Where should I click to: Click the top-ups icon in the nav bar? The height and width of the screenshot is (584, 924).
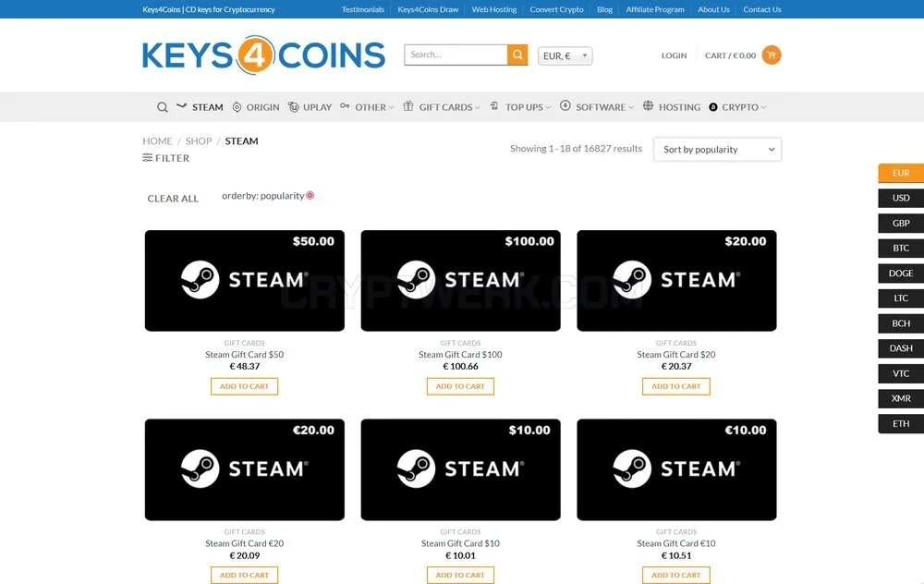point(493,106)
